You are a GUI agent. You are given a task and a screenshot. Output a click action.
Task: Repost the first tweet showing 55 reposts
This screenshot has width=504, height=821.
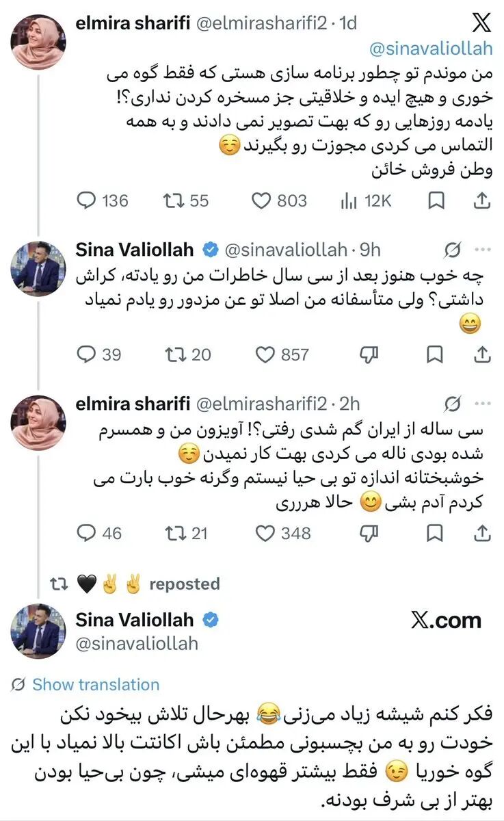pos(185,200)
